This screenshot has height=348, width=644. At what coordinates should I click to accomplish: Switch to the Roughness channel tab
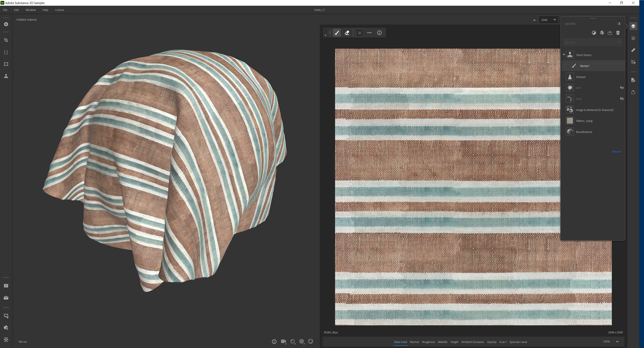(428, 342)
